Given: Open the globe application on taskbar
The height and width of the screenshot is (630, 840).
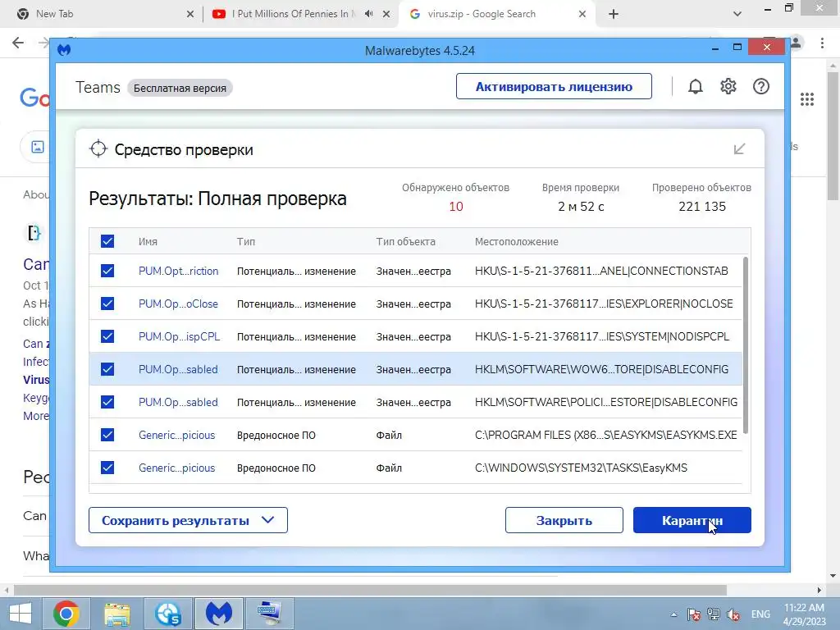Looking at the screenshot, I should 167,614.
